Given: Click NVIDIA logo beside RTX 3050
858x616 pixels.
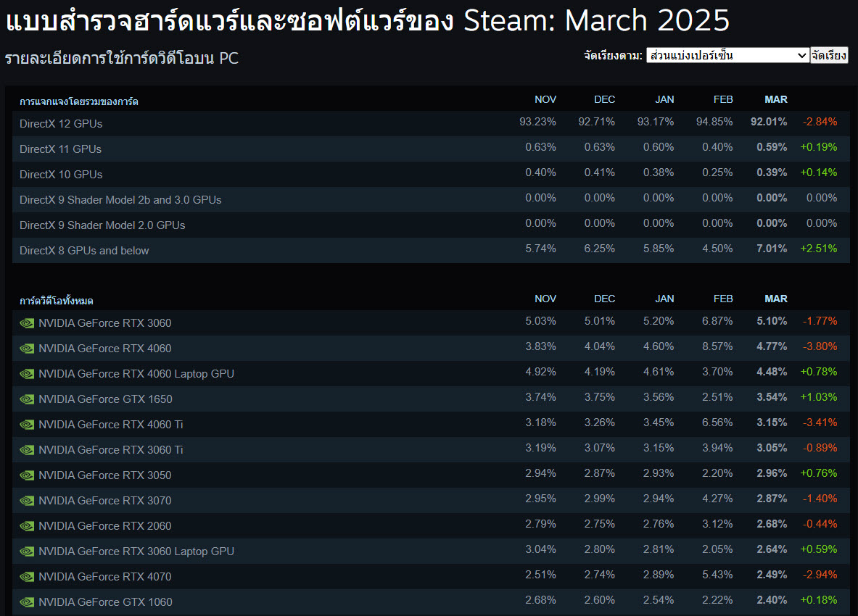Looking at the screenshot, I should (x=27, y=475).
